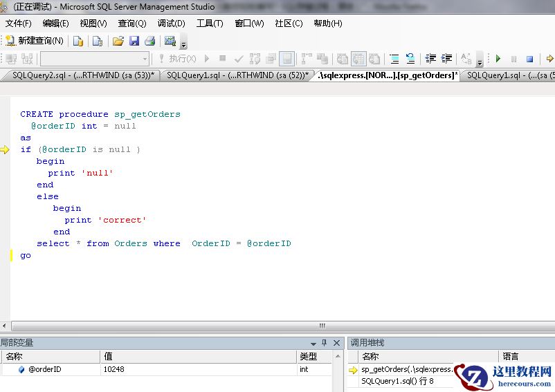The height and width of the screenshot is (392, 555).
Task: Open the 查询(Q) menu
Action: 132,24
